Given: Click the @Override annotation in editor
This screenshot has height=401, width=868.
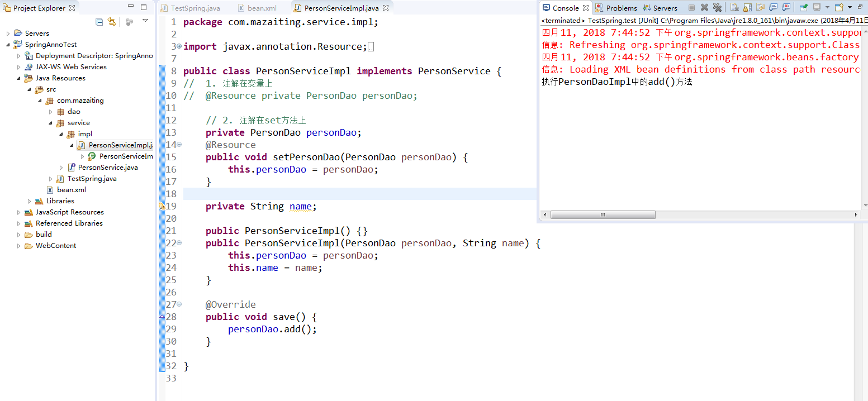Looking at the screenshot, I should point(231,304).
